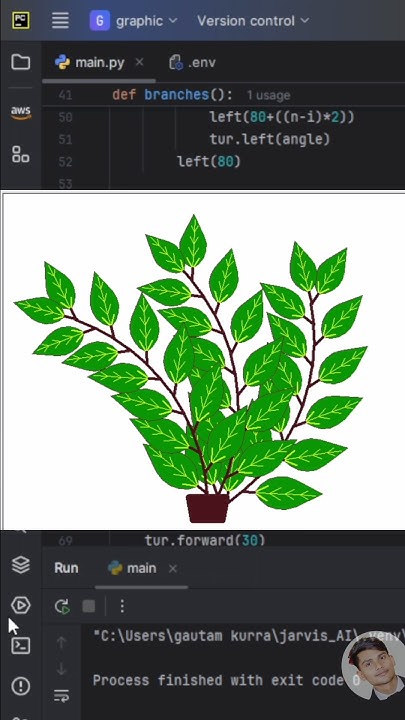The width and height of the screenshot is (405, 720).
Task: Close the main.py tab
Action: (x=139, y=62)
